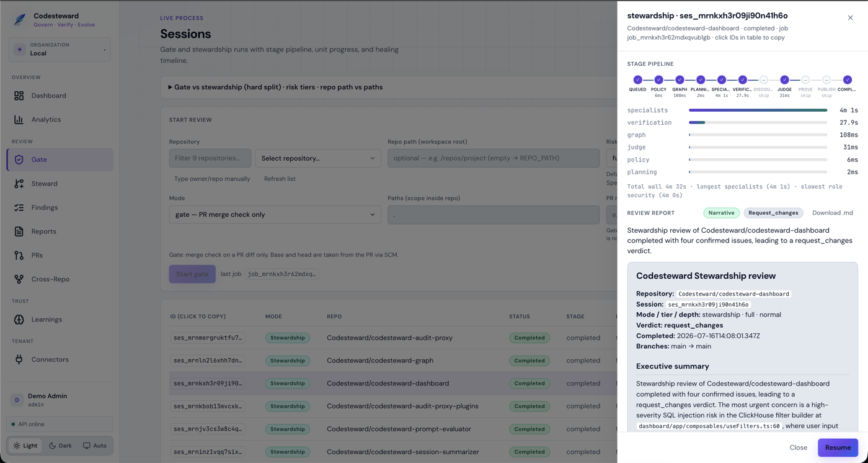Click Refresh list link
The image size is (868, 463).
(280, 179)
